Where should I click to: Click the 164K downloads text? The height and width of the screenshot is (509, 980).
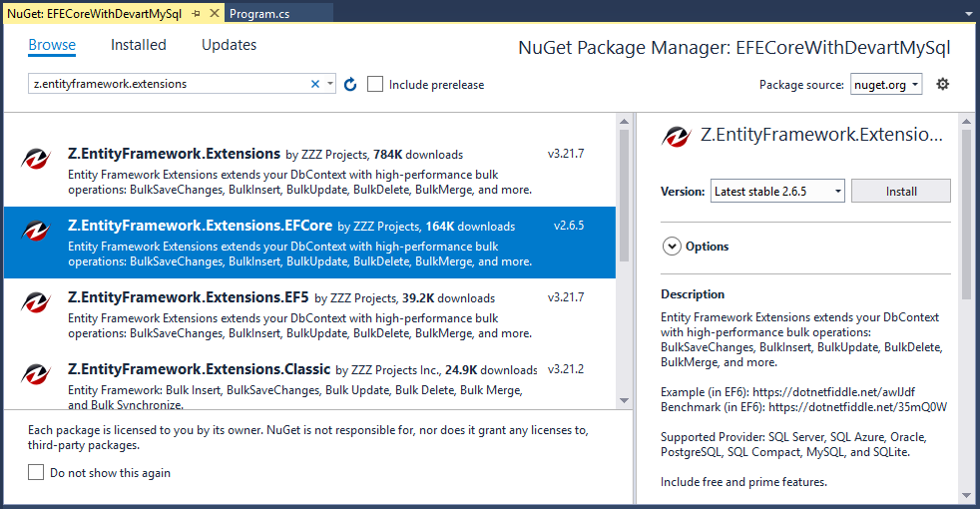tap(471, 227)
